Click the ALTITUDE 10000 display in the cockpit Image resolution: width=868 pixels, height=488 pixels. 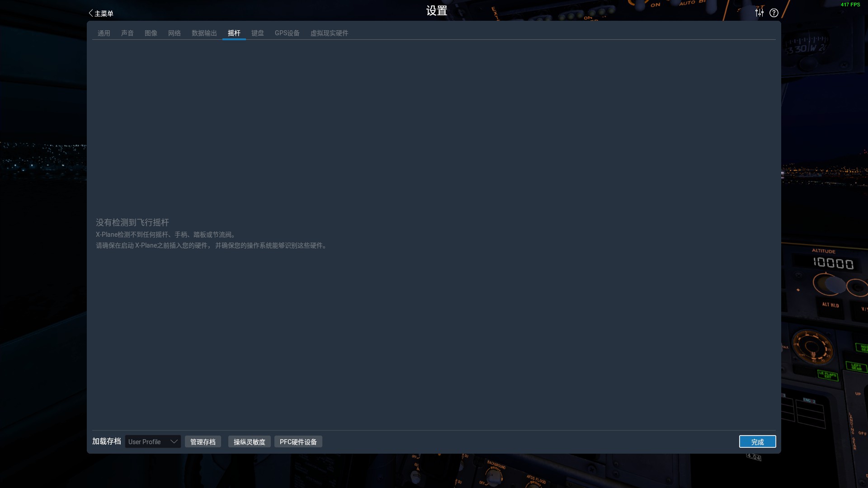(x=833, y=263)
